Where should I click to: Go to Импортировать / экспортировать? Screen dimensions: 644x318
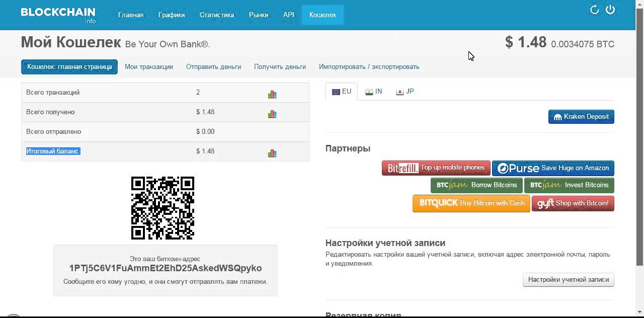tap(369, 67)
